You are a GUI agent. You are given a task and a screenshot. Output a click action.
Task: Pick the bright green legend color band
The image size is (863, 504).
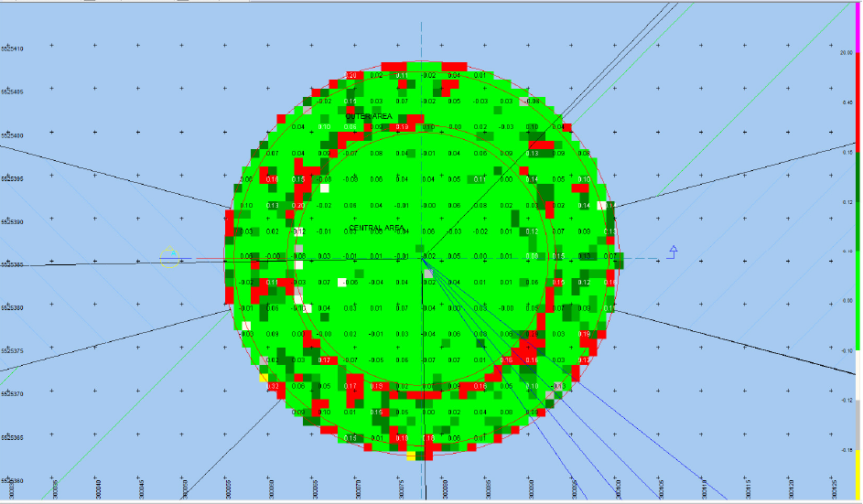[858, 297]
